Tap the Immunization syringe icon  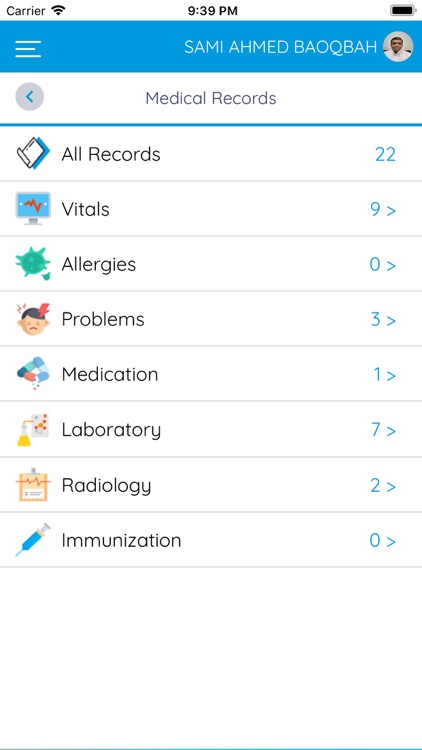pyautogui.click(x=33, y=540)
